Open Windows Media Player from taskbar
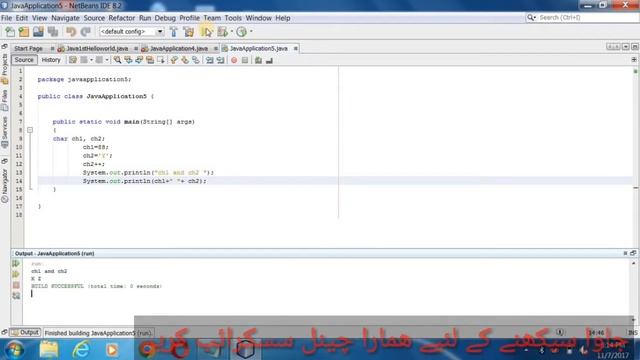The height and width of the screenshot is (360, 640). [112, 349]
